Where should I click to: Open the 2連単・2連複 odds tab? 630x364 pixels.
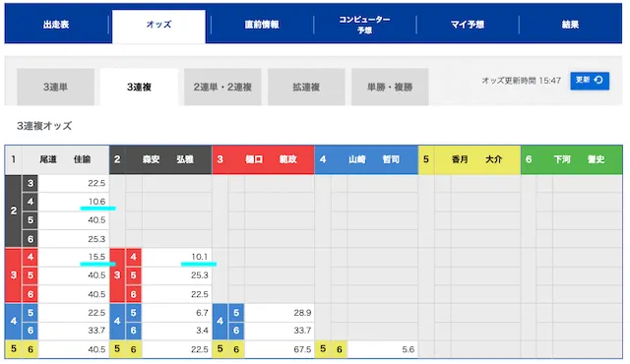point(222,87)
